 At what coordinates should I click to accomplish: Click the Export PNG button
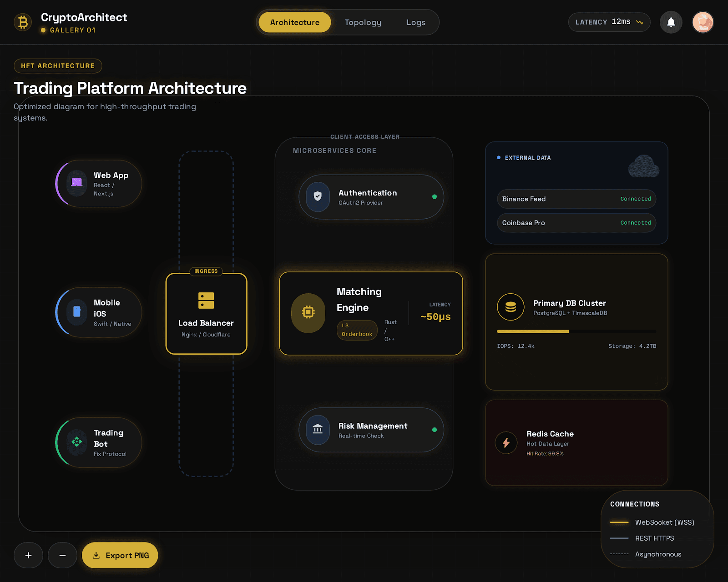pos(120,555)
